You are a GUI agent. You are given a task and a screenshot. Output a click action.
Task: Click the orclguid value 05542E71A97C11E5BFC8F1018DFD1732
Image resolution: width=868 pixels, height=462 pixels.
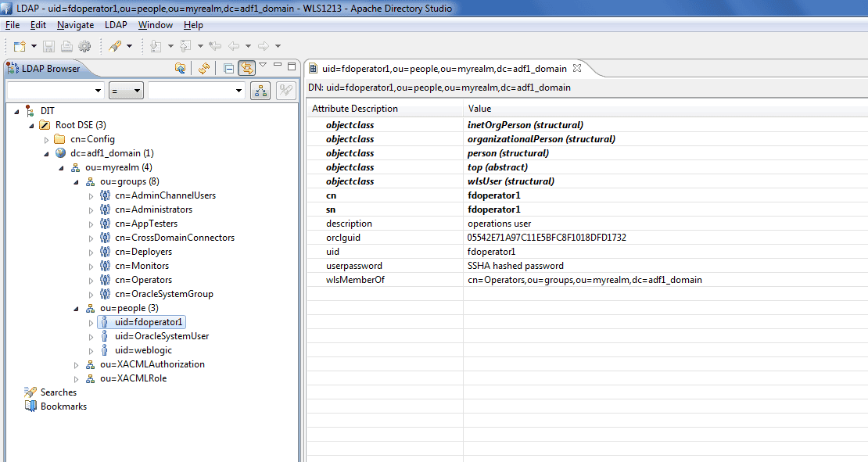click(547, 238)
